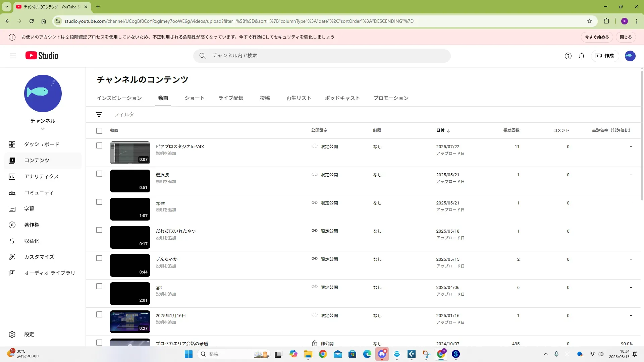Go to the Copyright sidebar section
This screenshot has width=644, height=362.
(x=32, y=225)
